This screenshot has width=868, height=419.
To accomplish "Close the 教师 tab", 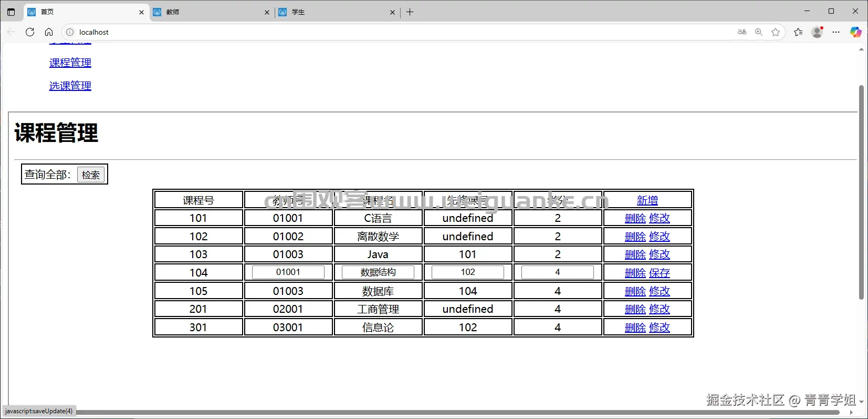I will tap(267, 12).
